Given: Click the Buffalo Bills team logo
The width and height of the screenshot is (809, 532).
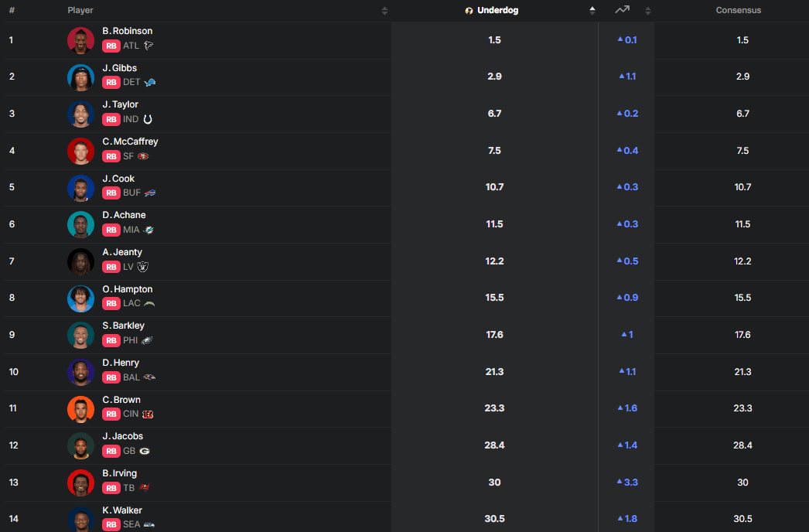Looking at the screenshot, I should [151, 193].
